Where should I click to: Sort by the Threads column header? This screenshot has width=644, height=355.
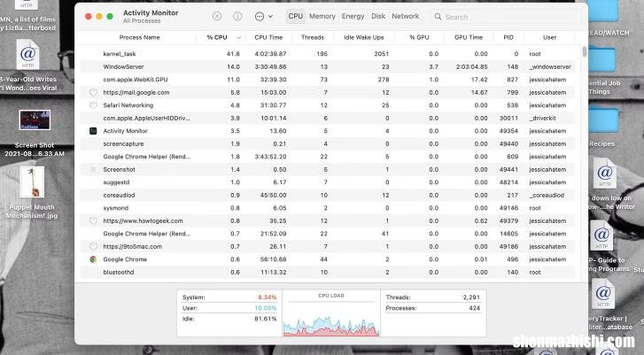click(313, 37)
